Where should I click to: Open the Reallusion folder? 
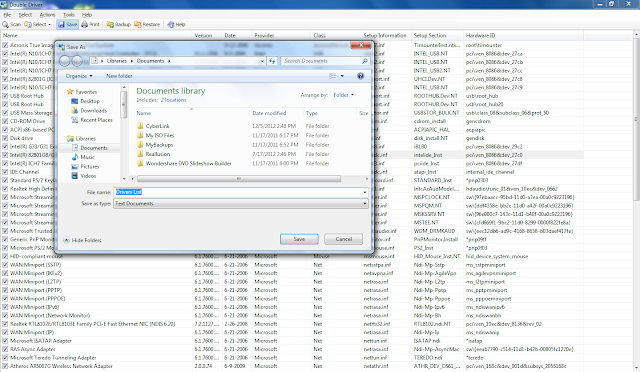click(x=158, y=154)
